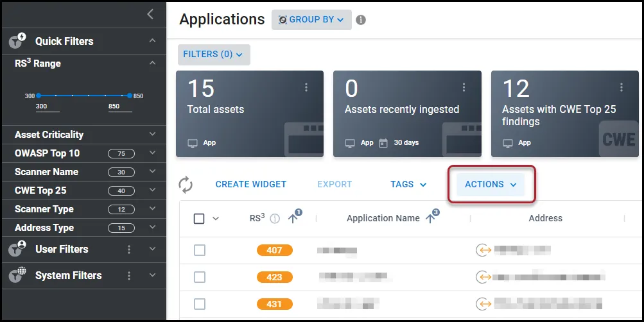Click the Scanner Name count badge 30
The height and width of the screenshot is (322, 644).
coord(121,172)
